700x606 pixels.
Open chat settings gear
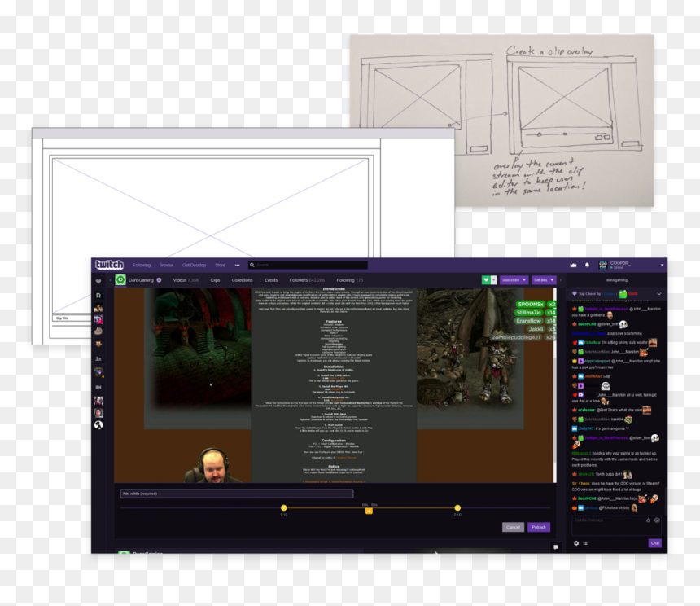576,543
